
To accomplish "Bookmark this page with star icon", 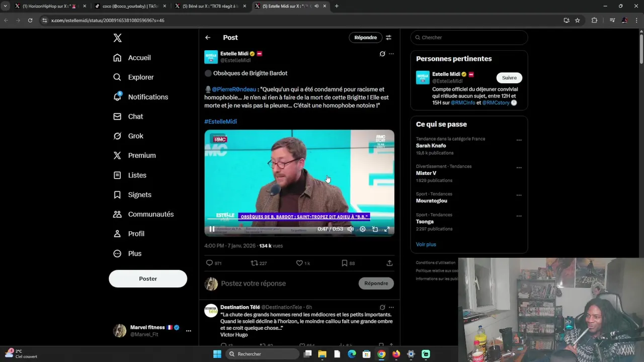I will pos(578,20).
